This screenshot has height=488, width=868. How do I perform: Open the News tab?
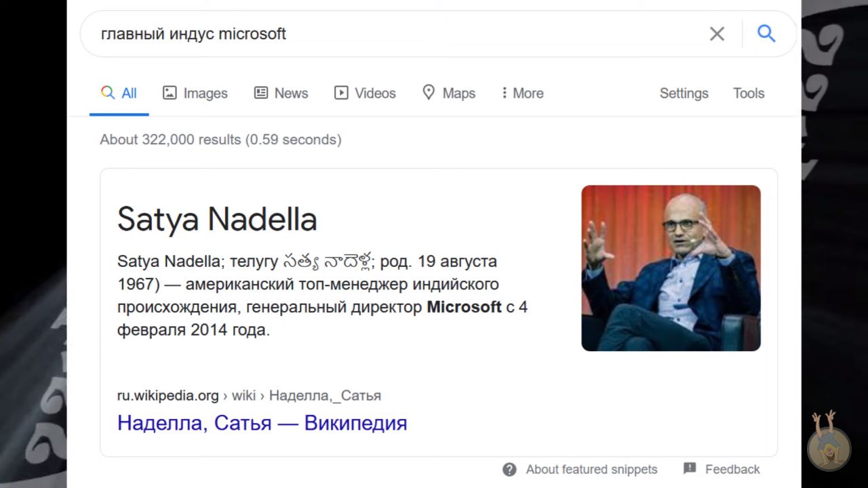coord(281,94)
